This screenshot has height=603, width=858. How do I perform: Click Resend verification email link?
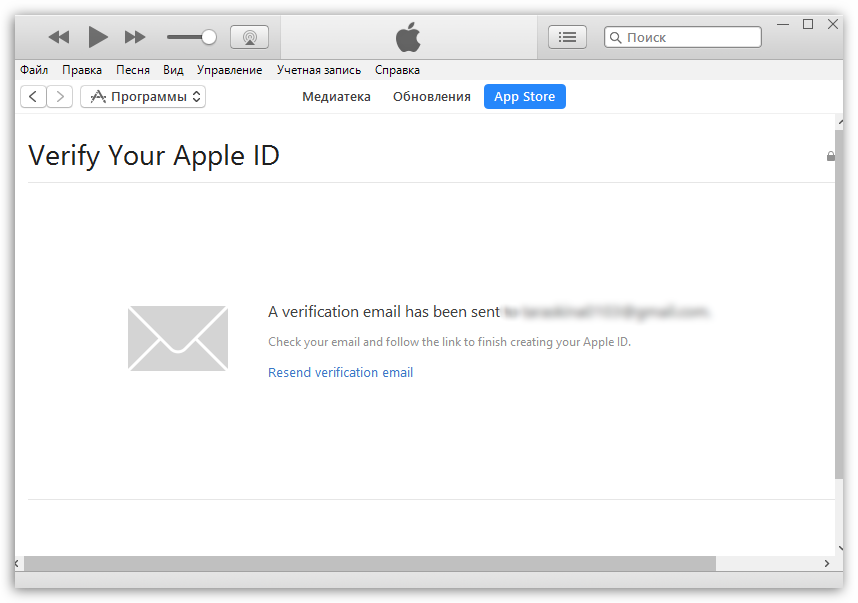[340, 372]
